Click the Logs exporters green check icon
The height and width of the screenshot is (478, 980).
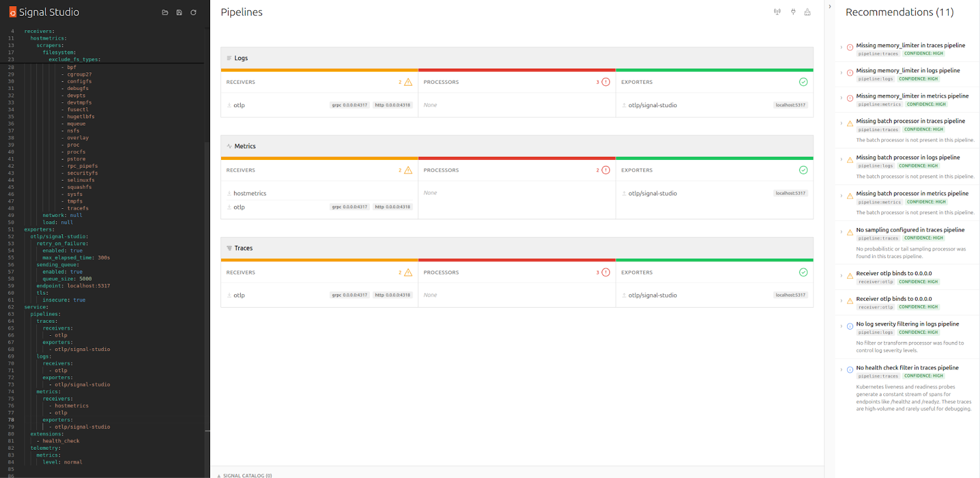click(x=804, y=82)
